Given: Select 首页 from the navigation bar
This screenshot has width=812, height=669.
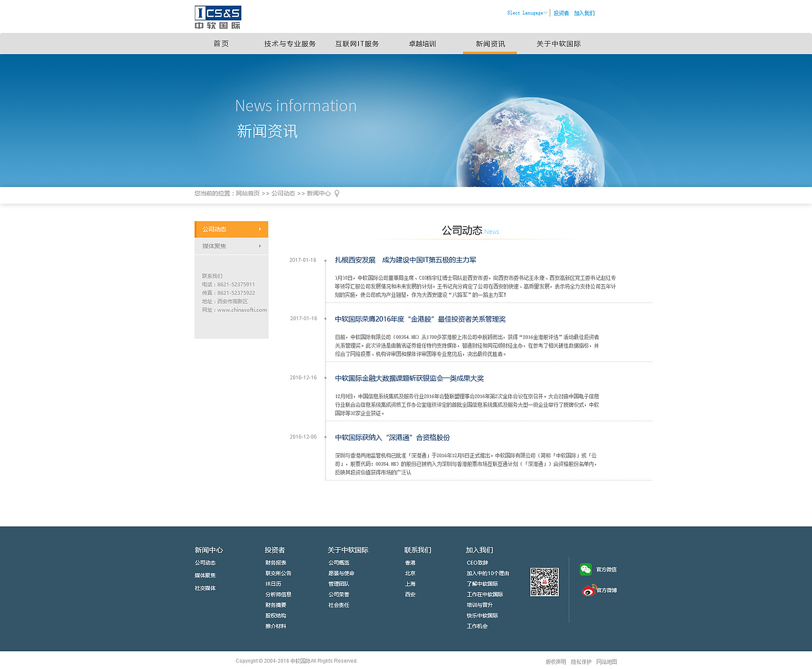Looking at the screenshot, I should click(221, 43).
